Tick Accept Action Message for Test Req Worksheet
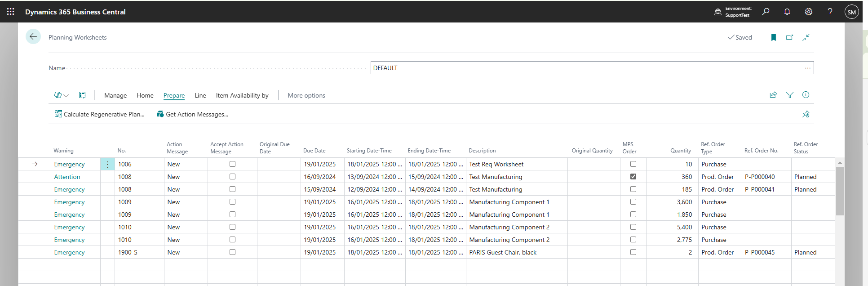Viewport: 868px width, 286px height. pos(232,164)
